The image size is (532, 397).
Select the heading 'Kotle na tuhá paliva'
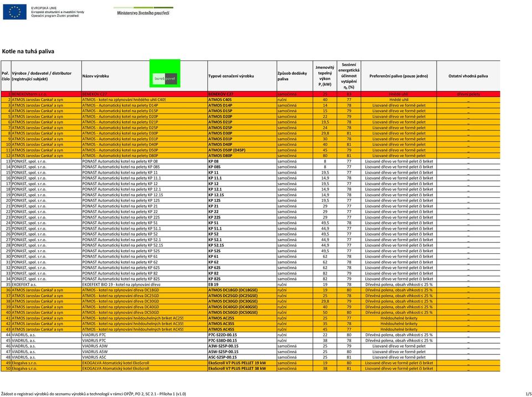click(x=28, y=52)
